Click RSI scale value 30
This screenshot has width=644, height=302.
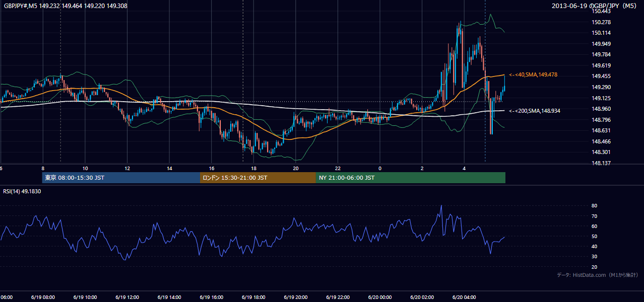tap(595, 256)
